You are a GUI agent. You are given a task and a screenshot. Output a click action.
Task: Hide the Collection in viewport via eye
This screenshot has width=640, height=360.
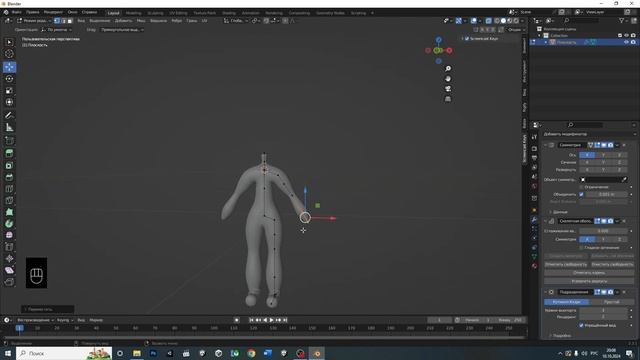[x=626, y=36]
